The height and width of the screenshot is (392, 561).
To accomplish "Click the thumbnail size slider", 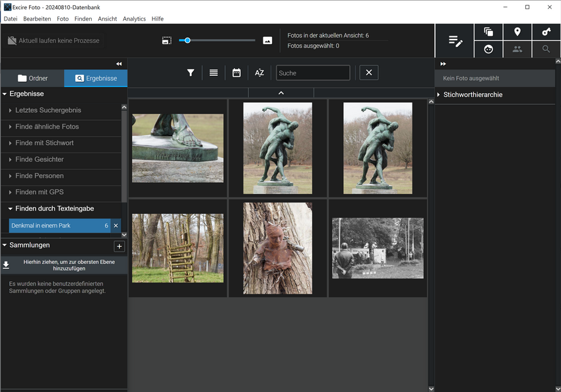I will 187,40.
